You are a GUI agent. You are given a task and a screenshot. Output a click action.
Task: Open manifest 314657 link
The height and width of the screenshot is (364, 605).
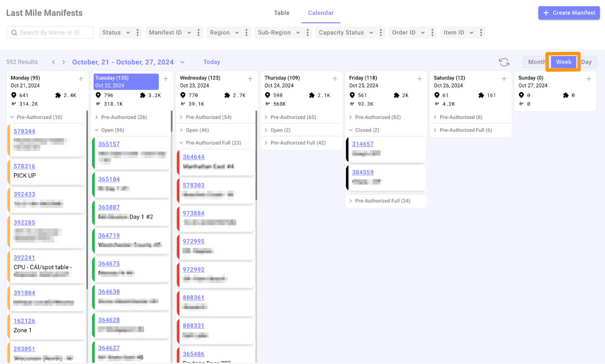[363, 144]
